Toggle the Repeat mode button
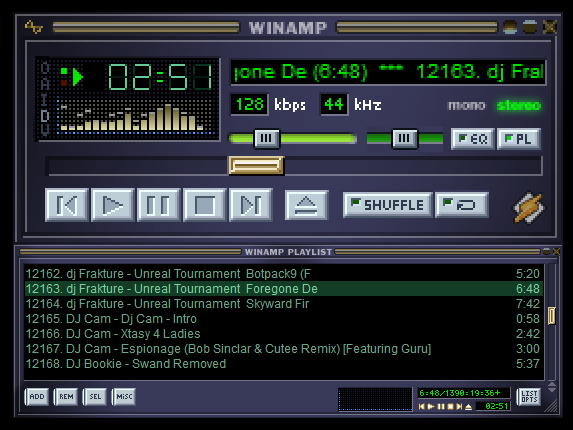This screenshot has height=430, width=573. click(462, 205)
